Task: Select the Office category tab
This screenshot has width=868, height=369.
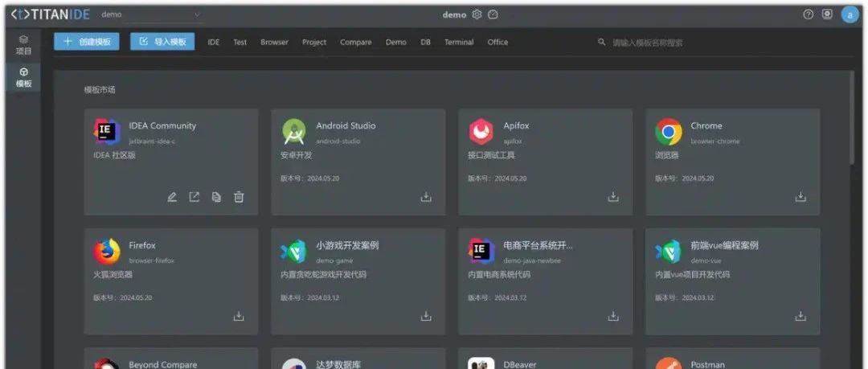Action: pyautogui.click(x=497, y=42)
